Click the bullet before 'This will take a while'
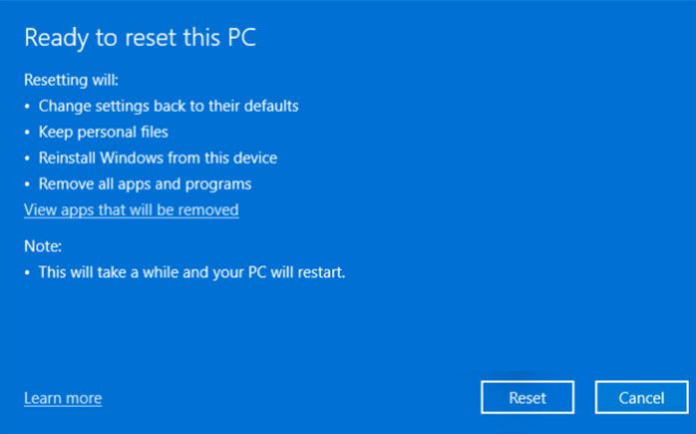This screenshot has height=434, width=696. 28,271
